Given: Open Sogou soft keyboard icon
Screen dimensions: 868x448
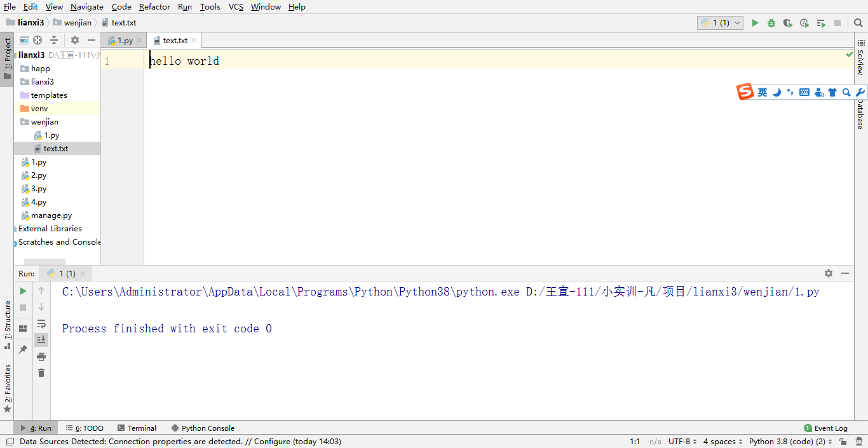Looking at the screenshot, I should pos(804,92).
